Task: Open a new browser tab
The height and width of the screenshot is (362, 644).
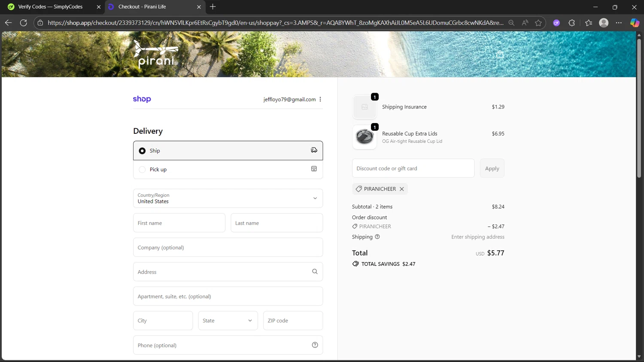Action: tap(213, 6)
